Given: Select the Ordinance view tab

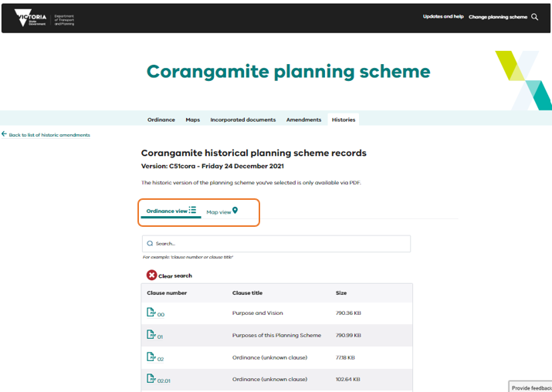Looking at the screenshot, I should [x=171, y=211].
